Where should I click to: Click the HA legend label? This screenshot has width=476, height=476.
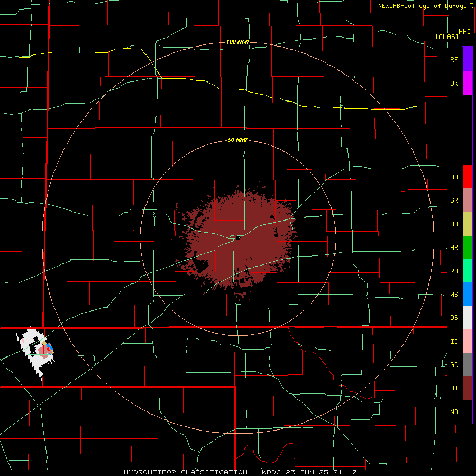click(454, 177)
